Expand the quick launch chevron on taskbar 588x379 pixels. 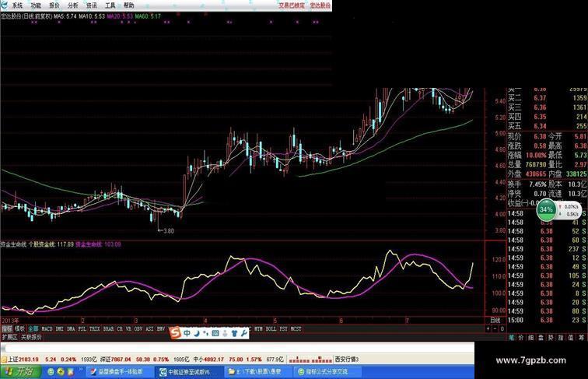click(80, 370)
